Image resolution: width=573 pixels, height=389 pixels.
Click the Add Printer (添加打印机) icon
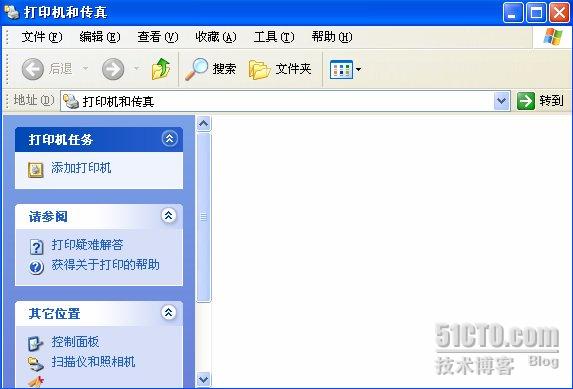click(36, 170)
